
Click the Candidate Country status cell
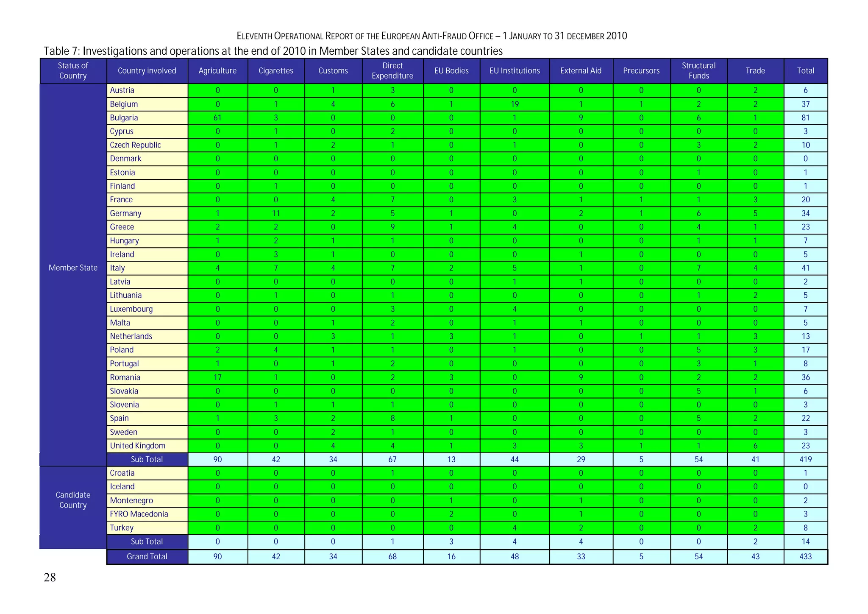point(73,500)
